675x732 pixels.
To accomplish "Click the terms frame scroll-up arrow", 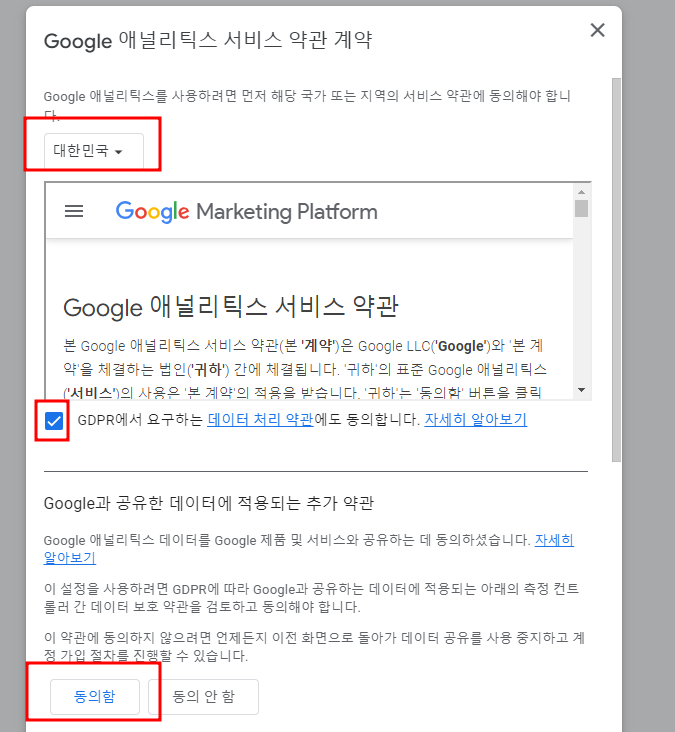I will point(581,192).
